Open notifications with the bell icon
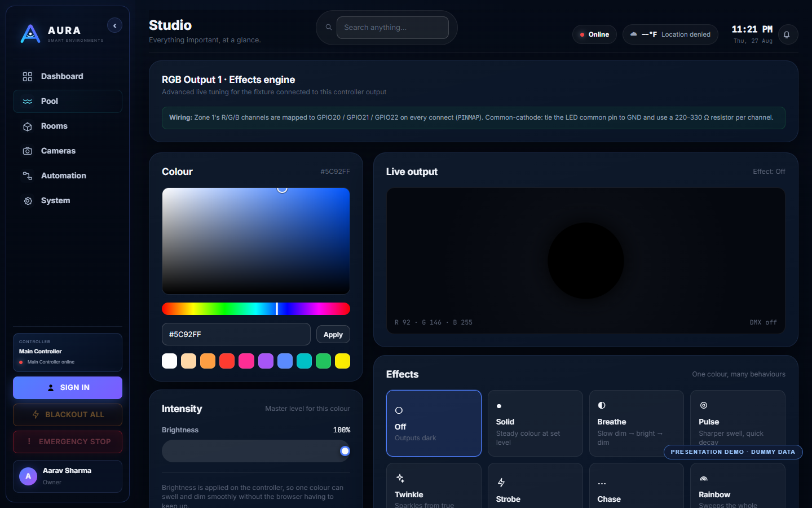The image size is (812, 508). pos(787,34)
